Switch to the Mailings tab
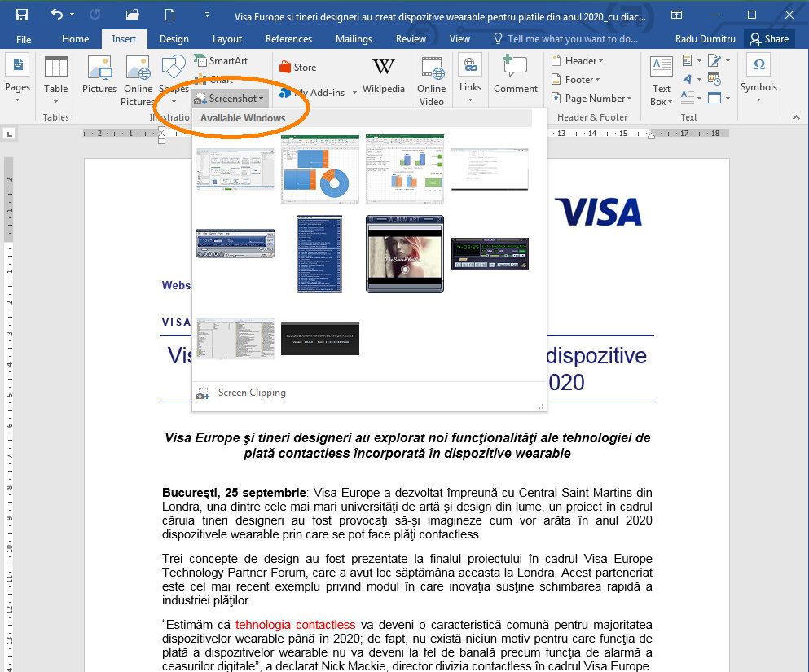 click(x=354, y=38)
